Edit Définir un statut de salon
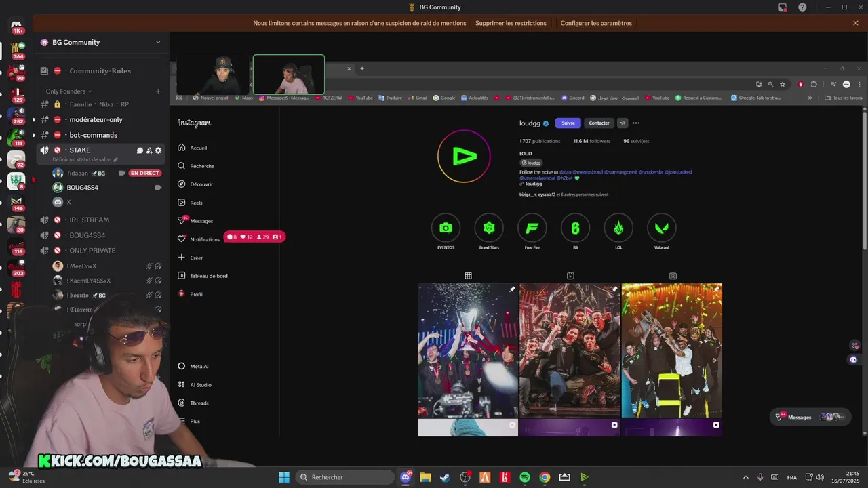This screenshot has height=488, width=868. point(85,160)
